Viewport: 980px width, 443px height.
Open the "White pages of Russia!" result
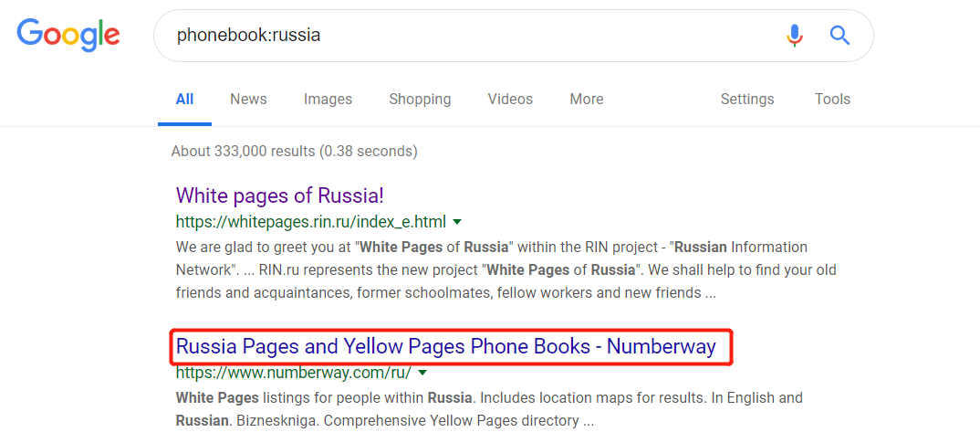[x=279, y=195]
